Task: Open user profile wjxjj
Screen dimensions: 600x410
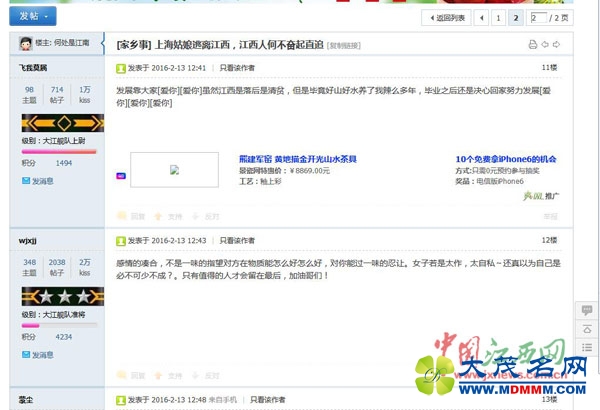Action: pyautogui.click(x=28, y=240)
